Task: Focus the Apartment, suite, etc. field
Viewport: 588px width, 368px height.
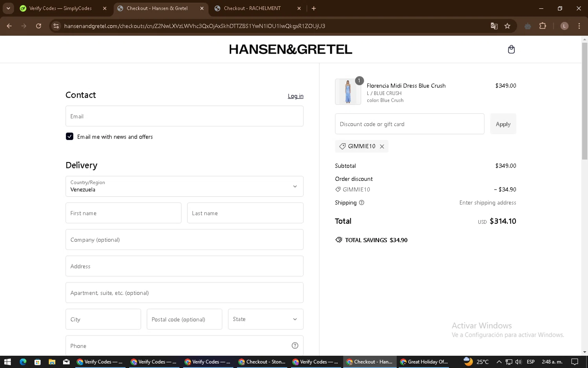Action: [184, 293]
